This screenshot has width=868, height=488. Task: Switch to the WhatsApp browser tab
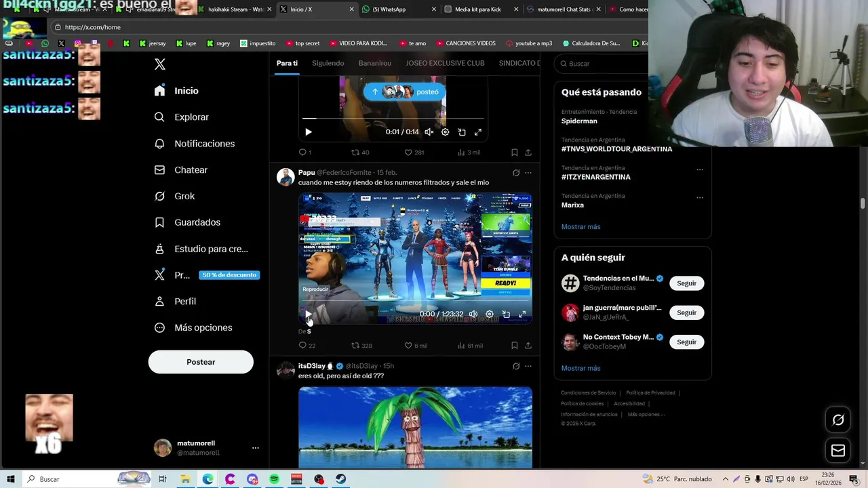coord(397,9)
